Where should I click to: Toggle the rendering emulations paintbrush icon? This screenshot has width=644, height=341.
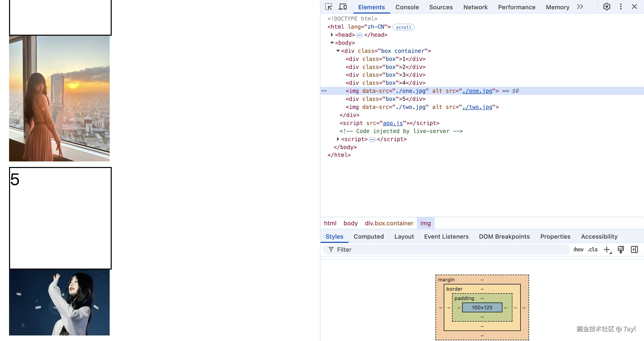[x=621, y=249]
